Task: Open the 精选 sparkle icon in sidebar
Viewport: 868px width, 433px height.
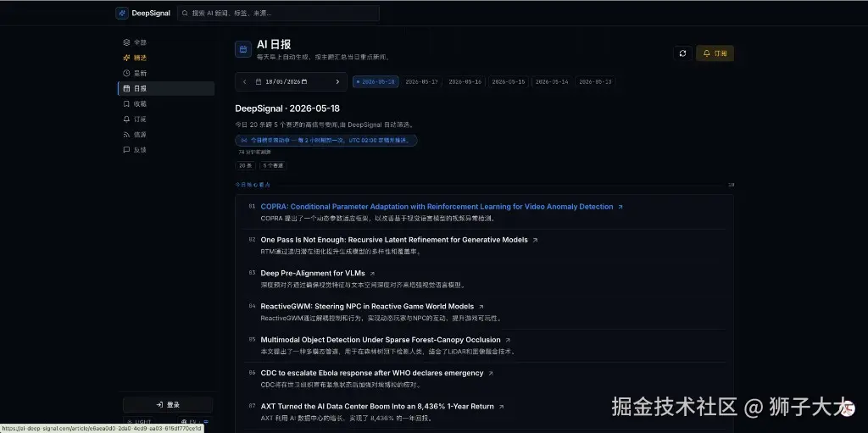Action: click(x=126, y=58)
